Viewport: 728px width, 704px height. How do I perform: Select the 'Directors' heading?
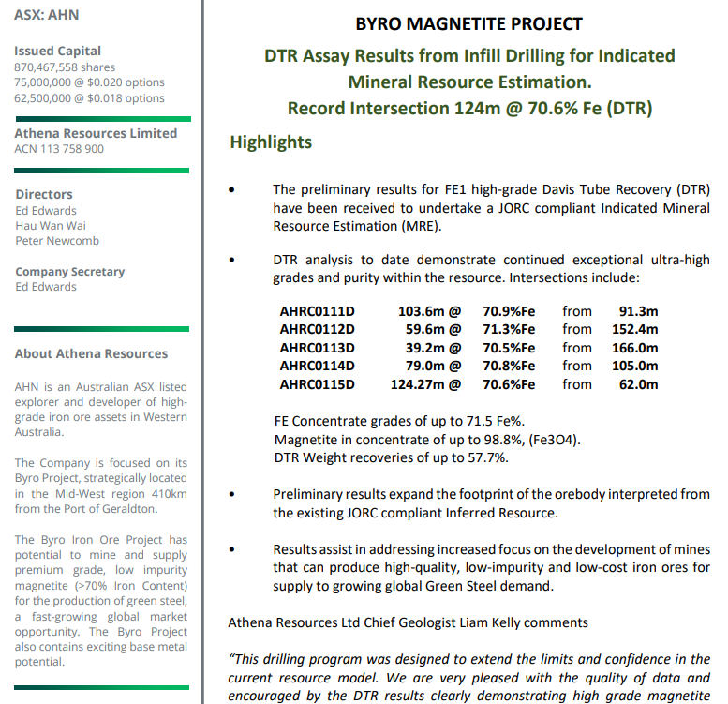tap(44, 194)
